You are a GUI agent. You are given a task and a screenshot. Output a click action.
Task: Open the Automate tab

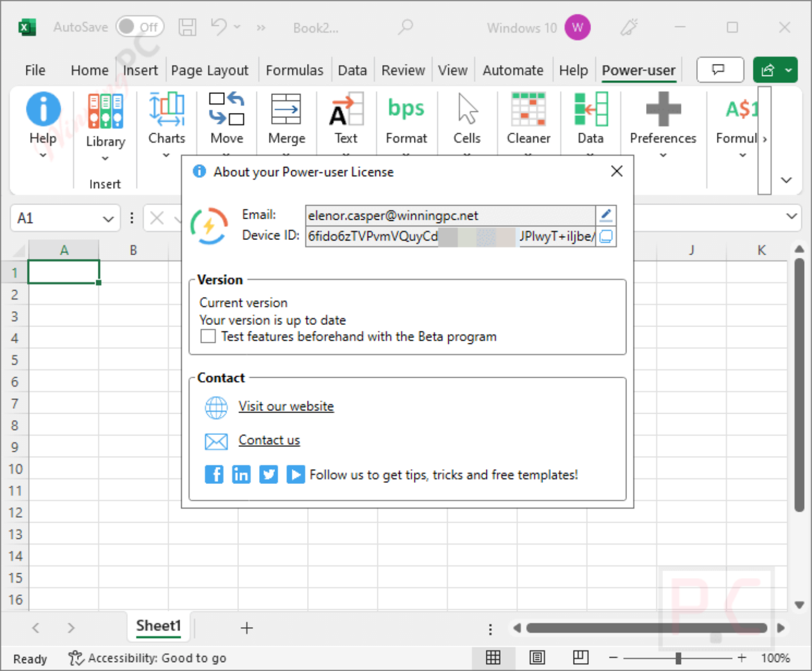coord(512,70)
